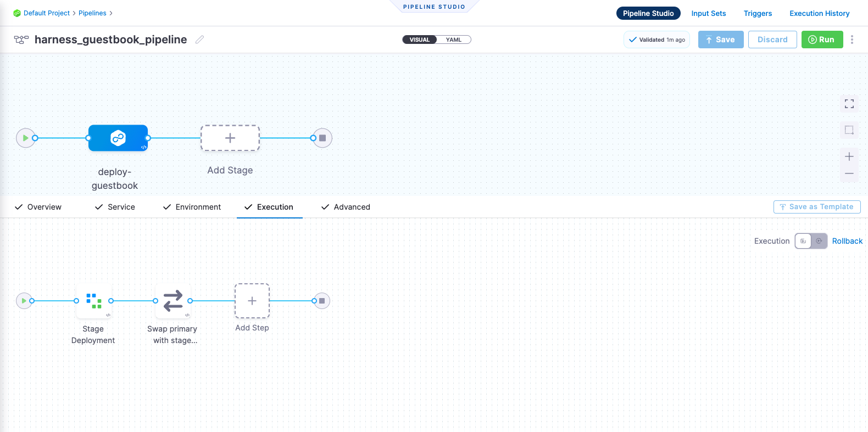Screen dimensions: 868x432
Task: Go to the Environment tab
Action: tap(192, 207)
